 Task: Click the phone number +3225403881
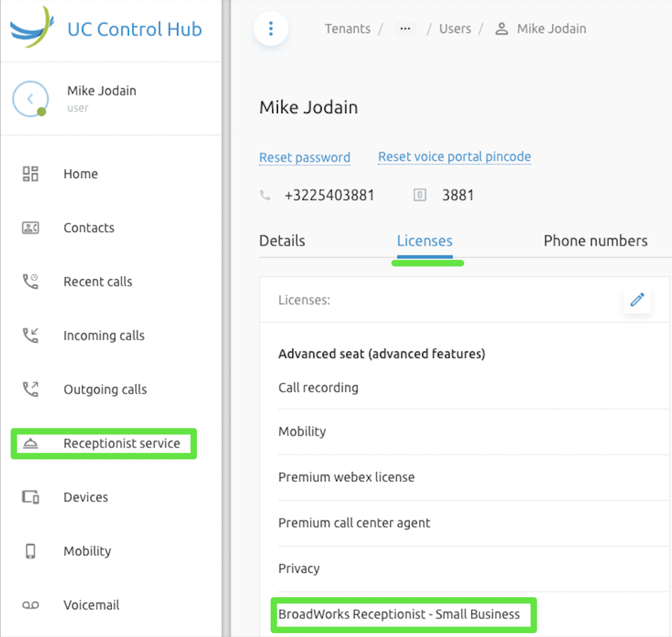pyautogui.click(x=329, y=195)
